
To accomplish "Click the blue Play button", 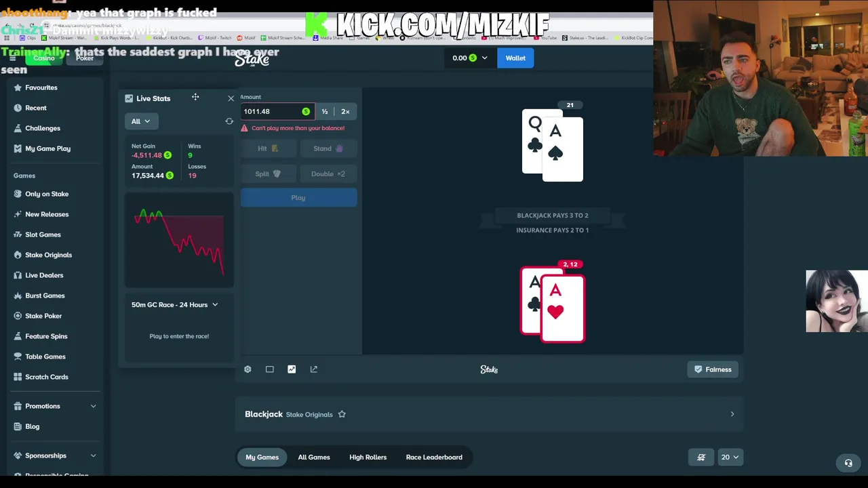I will pos(298,198).
